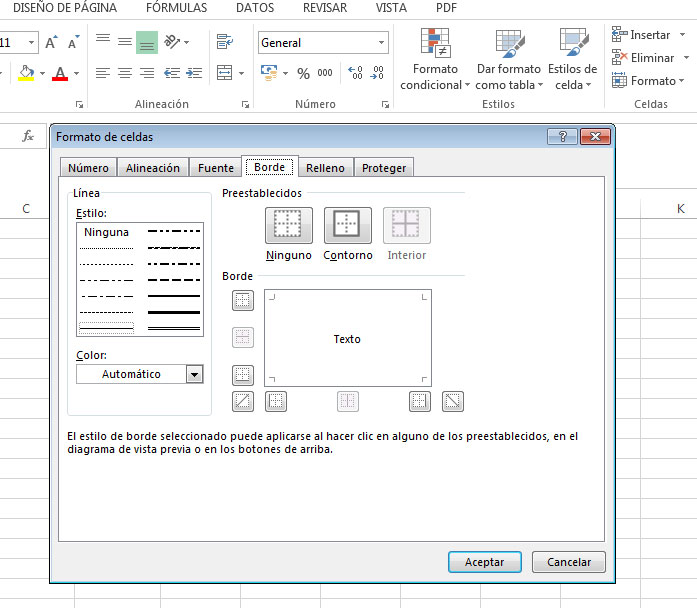
Task: Open Alineación dialog launcher
Action: click(245, 104)
